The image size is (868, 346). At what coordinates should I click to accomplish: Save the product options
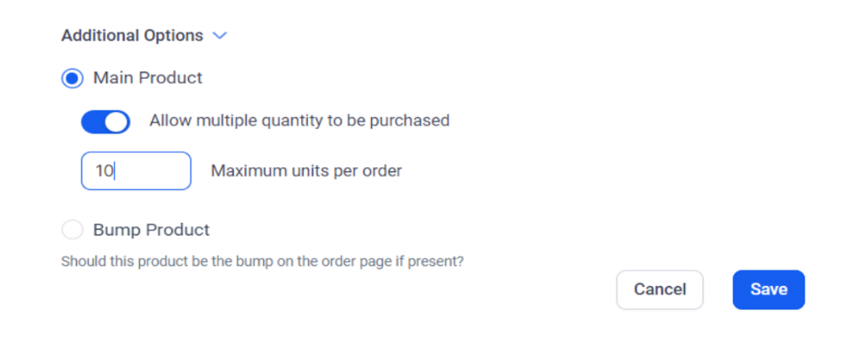[768, 289]
